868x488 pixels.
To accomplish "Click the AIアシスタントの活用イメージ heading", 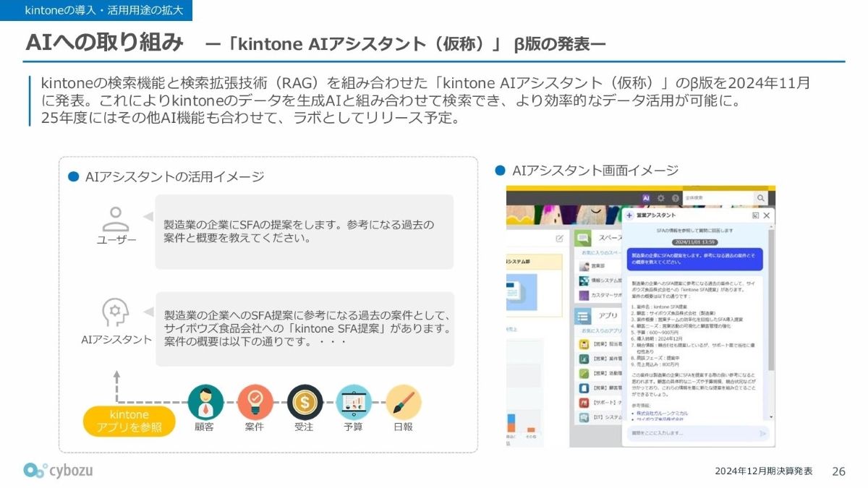I will point(174,177).
